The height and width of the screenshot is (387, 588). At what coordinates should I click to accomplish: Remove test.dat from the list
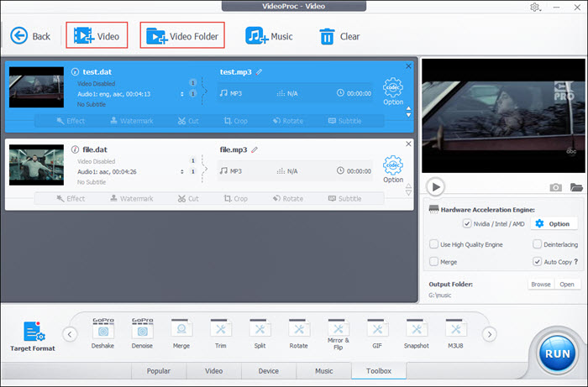[x=408, y=66]
